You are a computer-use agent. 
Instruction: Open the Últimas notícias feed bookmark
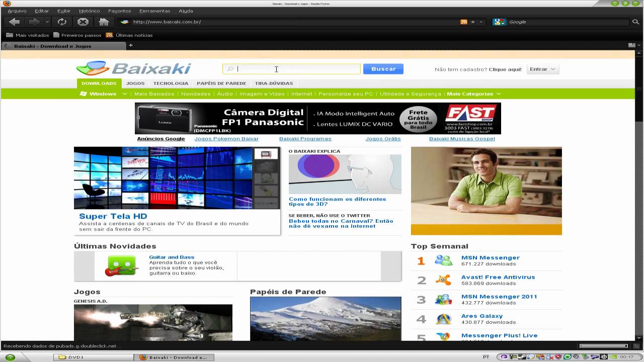click(129, 35)
